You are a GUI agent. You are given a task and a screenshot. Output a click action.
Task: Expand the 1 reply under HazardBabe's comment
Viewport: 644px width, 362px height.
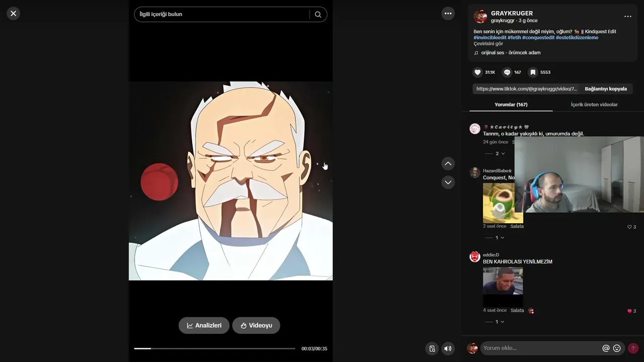coord(495,237)
